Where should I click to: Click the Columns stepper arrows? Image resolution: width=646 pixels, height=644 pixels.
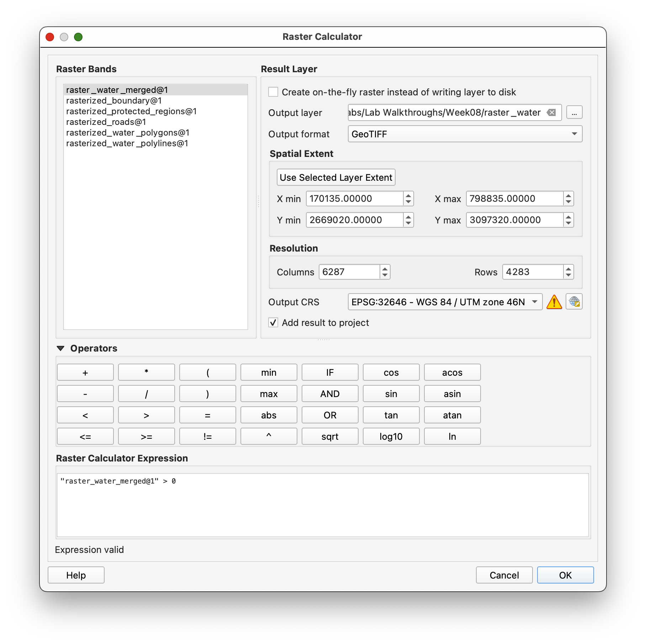[385, 272]
